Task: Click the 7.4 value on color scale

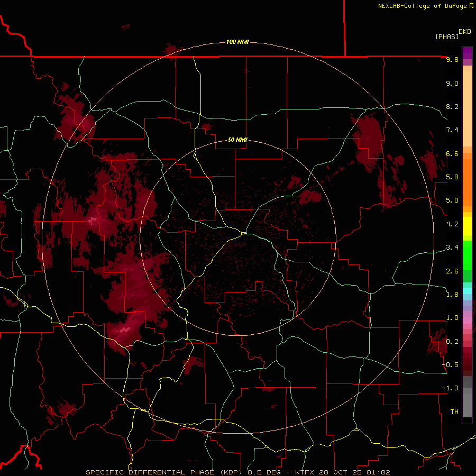Action: (x=452, y=130)
